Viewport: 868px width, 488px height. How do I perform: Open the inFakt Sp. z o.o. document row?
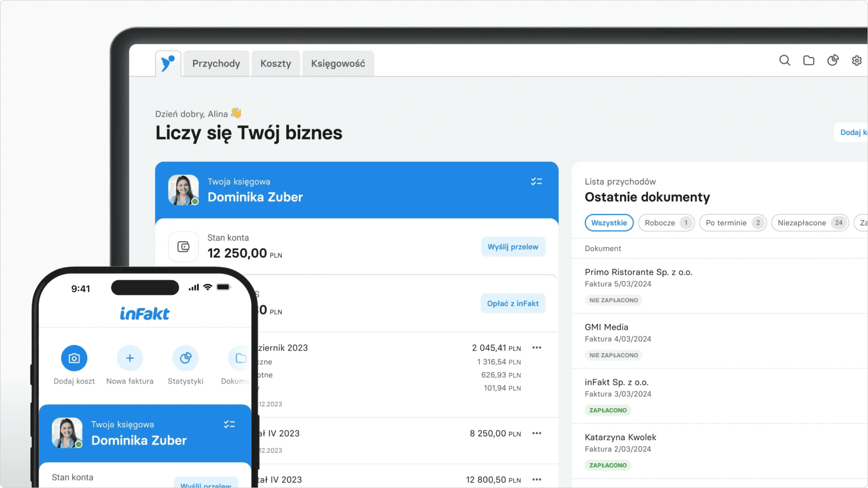coord(720,396)
